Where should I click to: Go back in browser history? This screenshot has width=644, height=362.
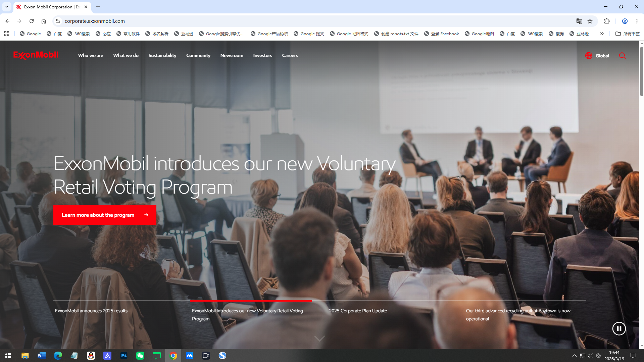click(7, 21)
